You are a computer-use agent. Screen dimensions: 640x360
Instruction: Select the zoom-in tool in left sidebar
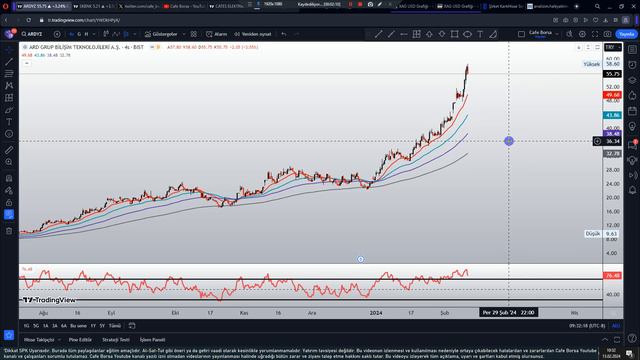pos(9,162)
